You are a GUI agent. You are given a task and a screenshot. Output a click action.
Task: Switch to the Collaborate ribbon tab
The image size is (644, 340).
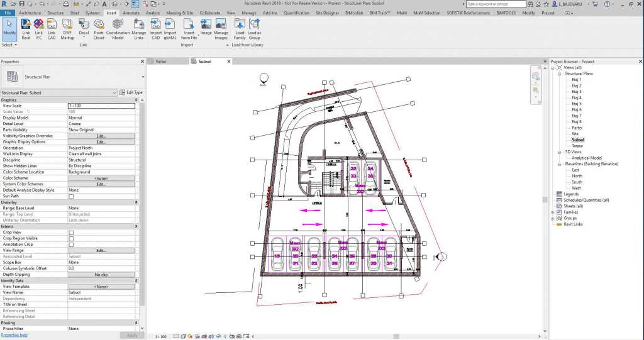tap(210, 13)
